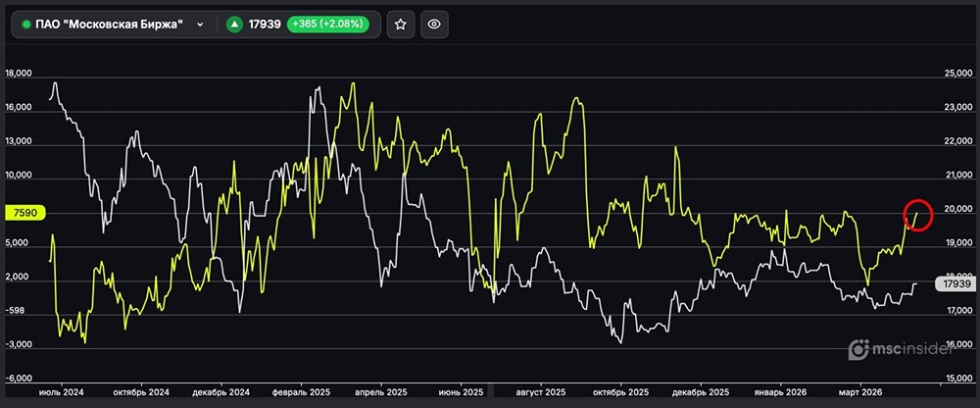This screenshot has height=408, width=980.
Task: Click the февраль 2025 date label
Action: pos(299,391)
